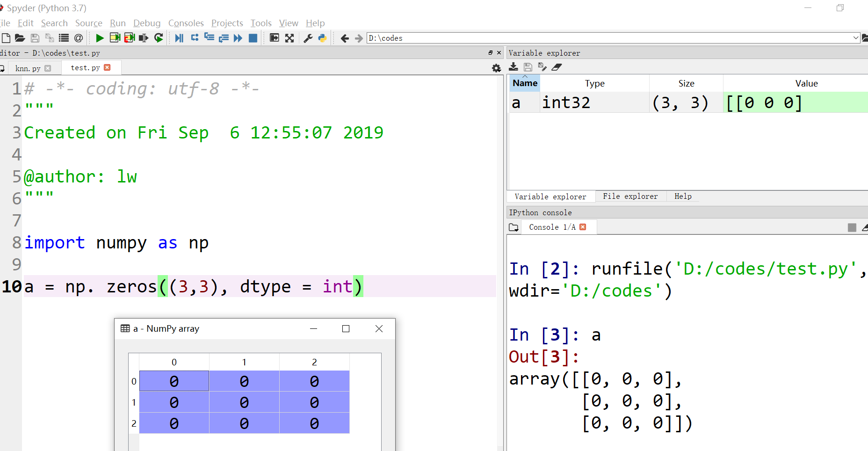Screen dimensions: 868x451
Task: Open the PYTHONPATH manager Python icon
Action: pyautogui.click(x=322, y=38)
